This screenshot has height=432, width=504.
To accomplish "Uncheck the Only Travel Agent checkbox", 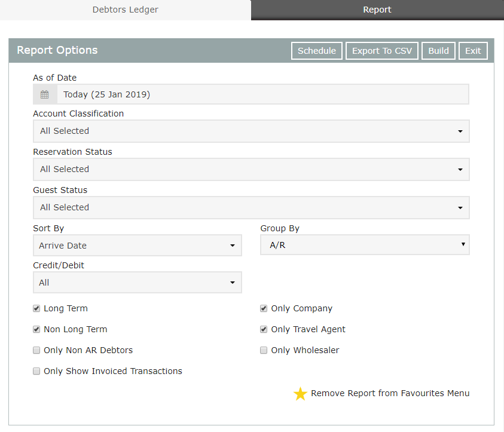I will pyautogui.click(x=264, y=330).
